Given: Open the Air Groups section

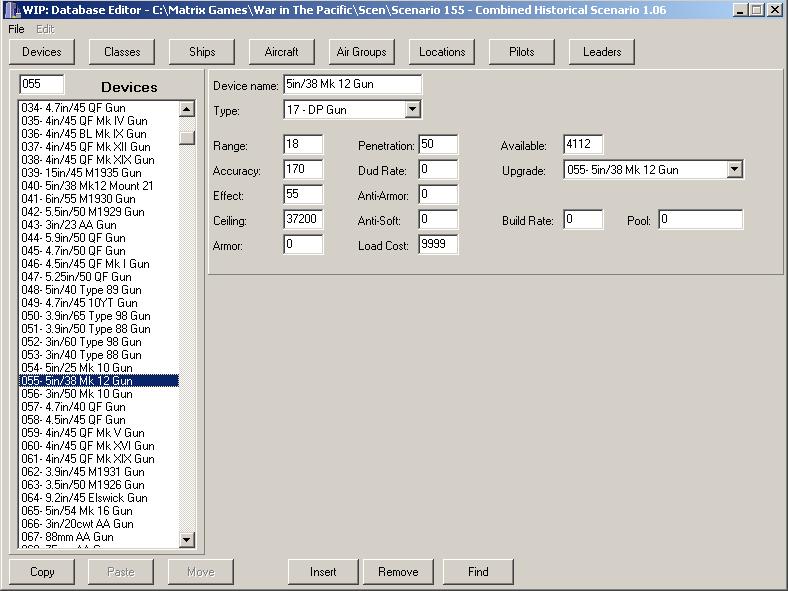Looking at the screenshot, I should (x=362, y=51).
